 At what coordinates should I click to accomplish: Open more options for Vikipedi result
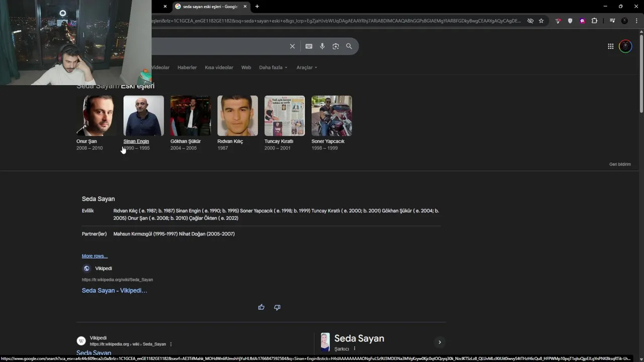[x=171, y=344]
